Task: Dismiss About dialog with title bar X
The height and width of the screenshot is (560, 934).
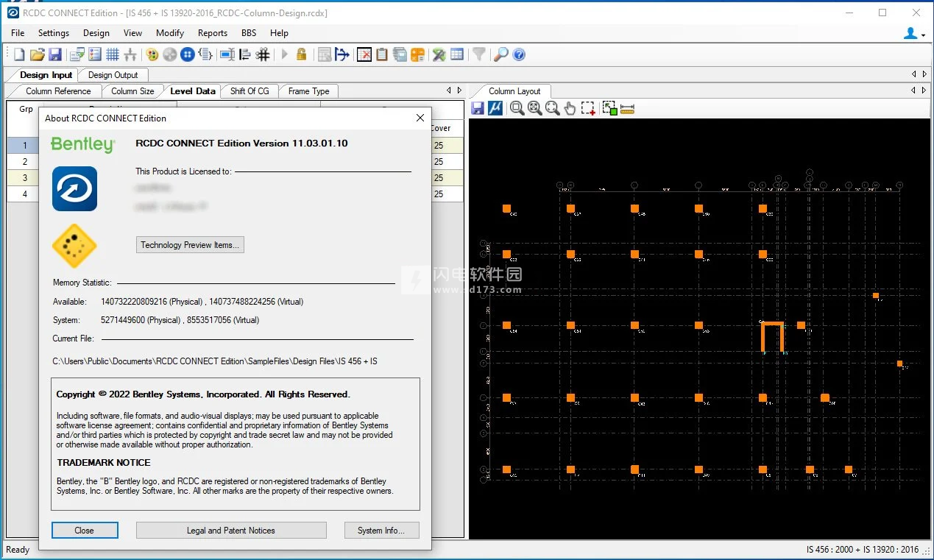Action: point(420,118)
